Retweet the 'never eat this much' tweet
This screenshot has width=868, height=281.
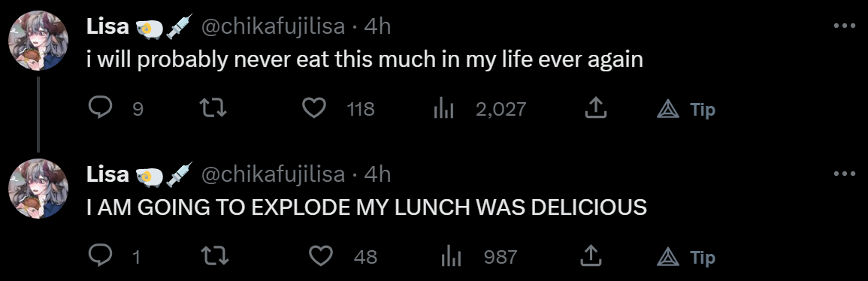[x=213, y=109]
